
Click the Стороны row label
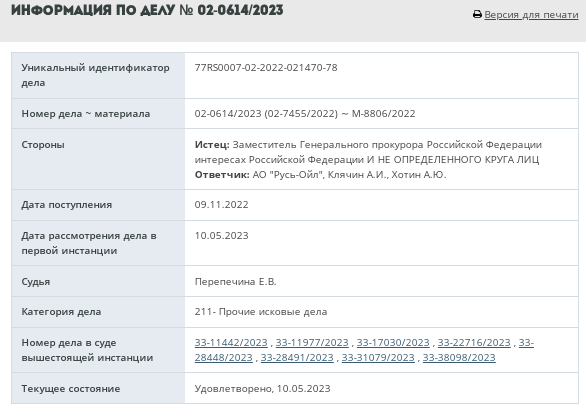[43, 145]
